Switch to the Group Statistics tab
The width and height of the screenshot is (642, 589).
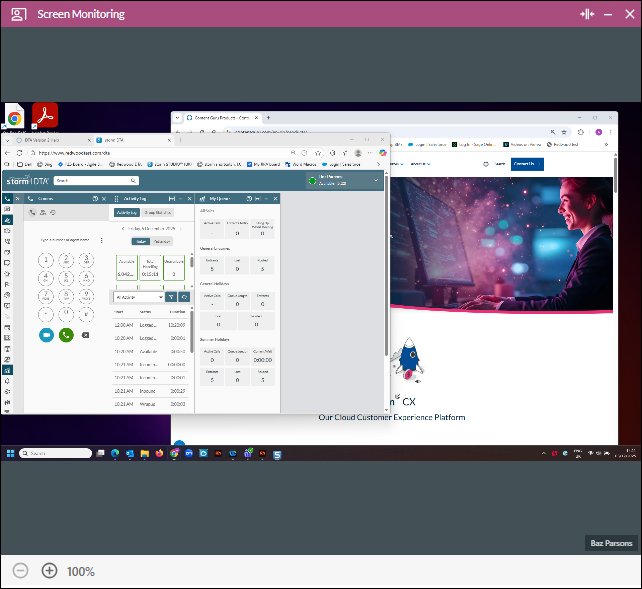[158, 213]
